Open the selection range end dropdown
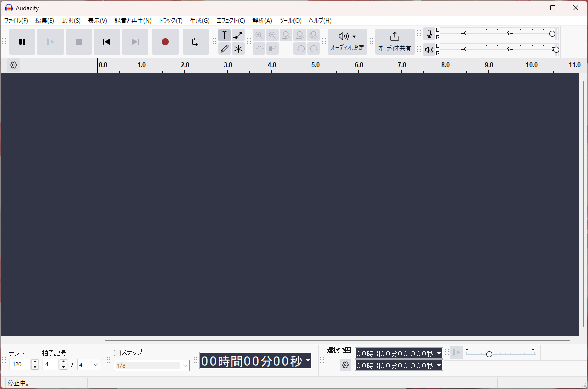Screen dimensions: 588x389 coord(438,365)
